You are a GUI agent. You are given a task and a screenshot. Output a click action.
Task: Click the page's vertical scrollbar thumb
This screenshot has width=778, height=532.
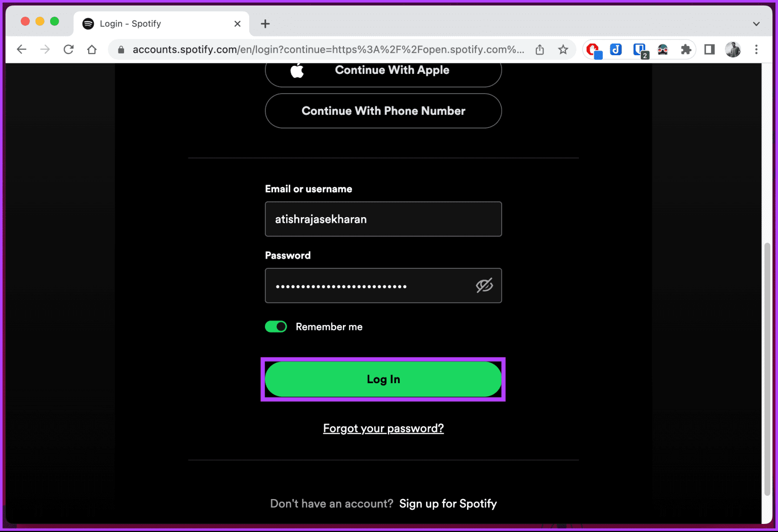coord(767,370)
